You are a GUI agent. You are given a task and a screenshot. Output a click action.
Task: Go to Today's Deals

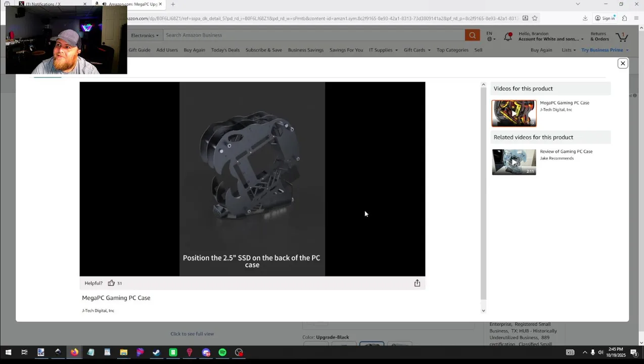(225, 50)
